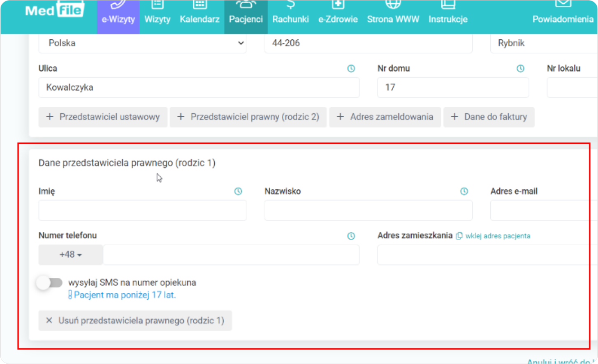Show history clock icon for Nr domu

pyautogui.click(x=520, y=69)
